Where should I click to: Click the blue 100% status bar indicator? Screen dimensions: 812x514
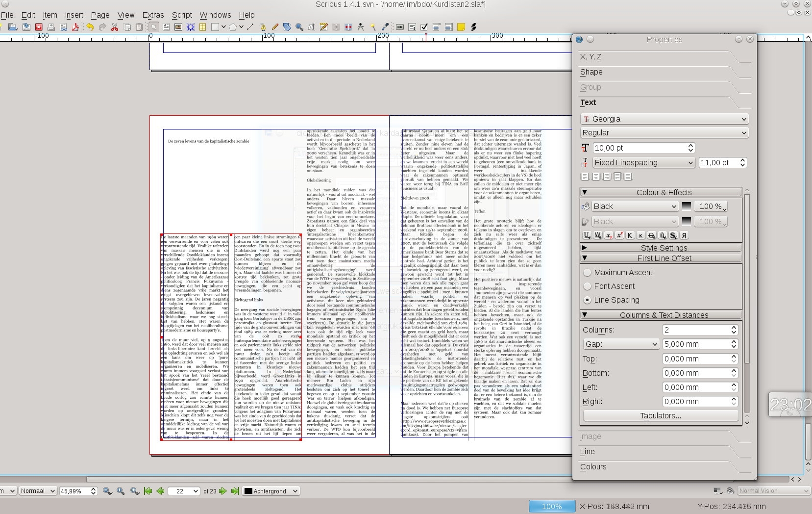click(552, 506)
